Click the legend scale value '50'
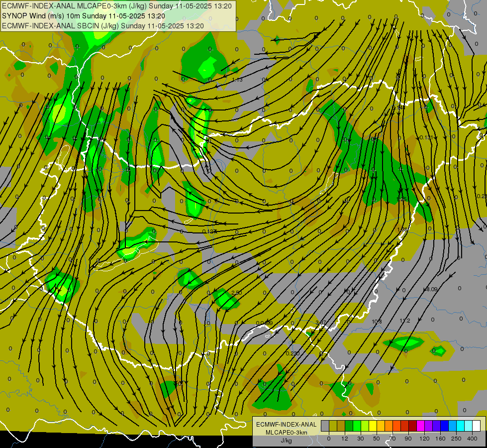Viewport: 487px width, 448px height. pos(377,439)
